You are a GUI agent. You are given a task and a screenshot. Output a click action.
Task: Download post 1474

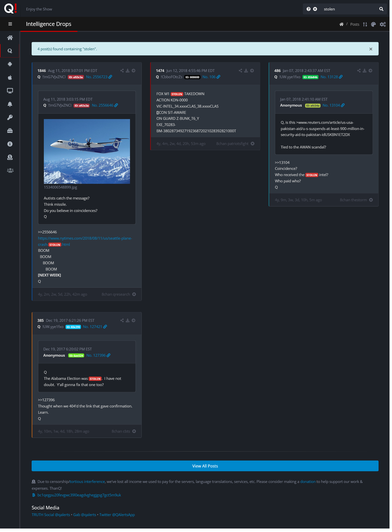(x=246, y=71)
